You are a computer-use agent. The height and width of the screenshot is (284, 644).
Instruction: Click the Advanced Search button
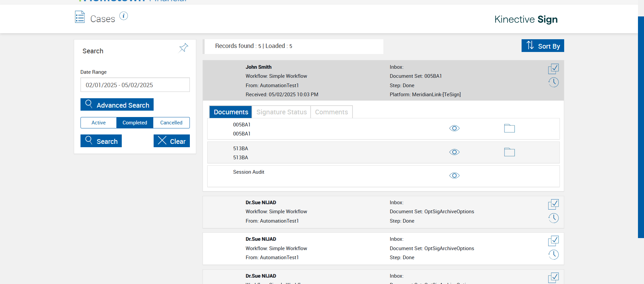117,105
